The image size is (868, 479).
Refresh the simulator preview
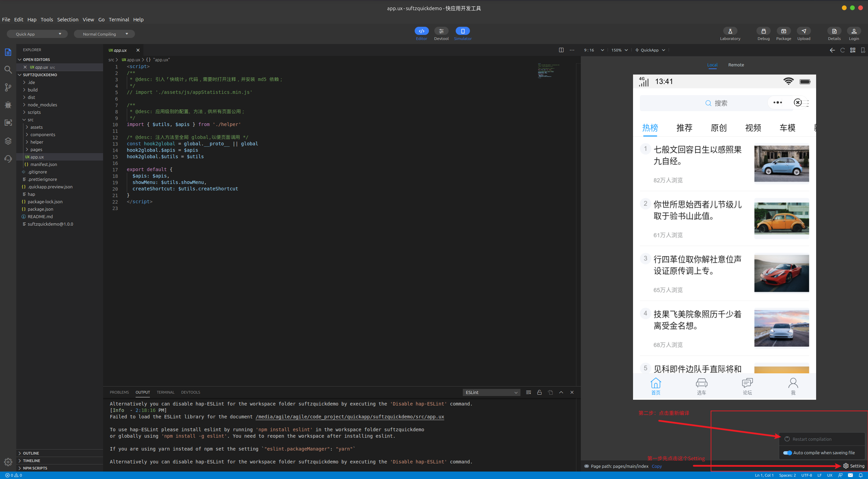(x=842, y=50)
